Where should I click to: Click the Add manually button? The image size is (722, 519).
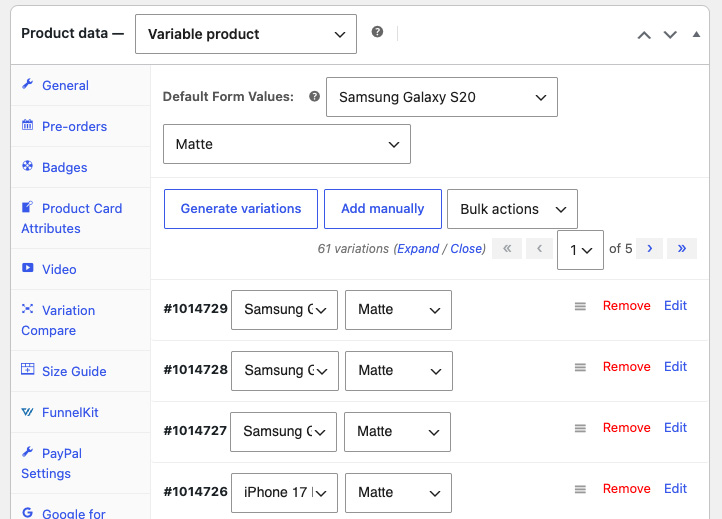click(383, 209)
